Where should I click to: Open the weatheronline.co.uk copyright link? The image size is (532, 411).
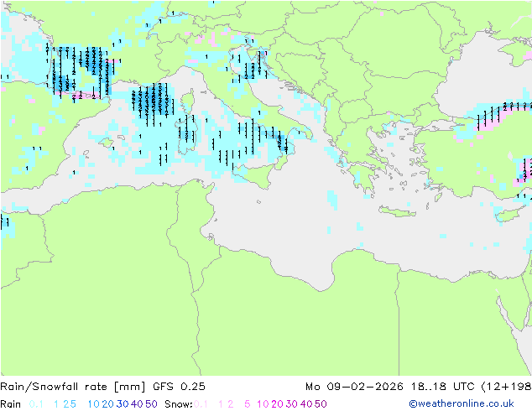(462, 403)
